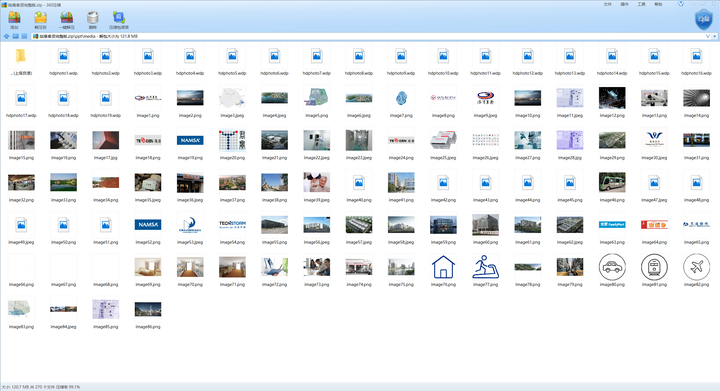Select the image19.png NAMSA logo thumbnail
The width and height of the screenshot is (720, 391).
(x=190, y=144)
